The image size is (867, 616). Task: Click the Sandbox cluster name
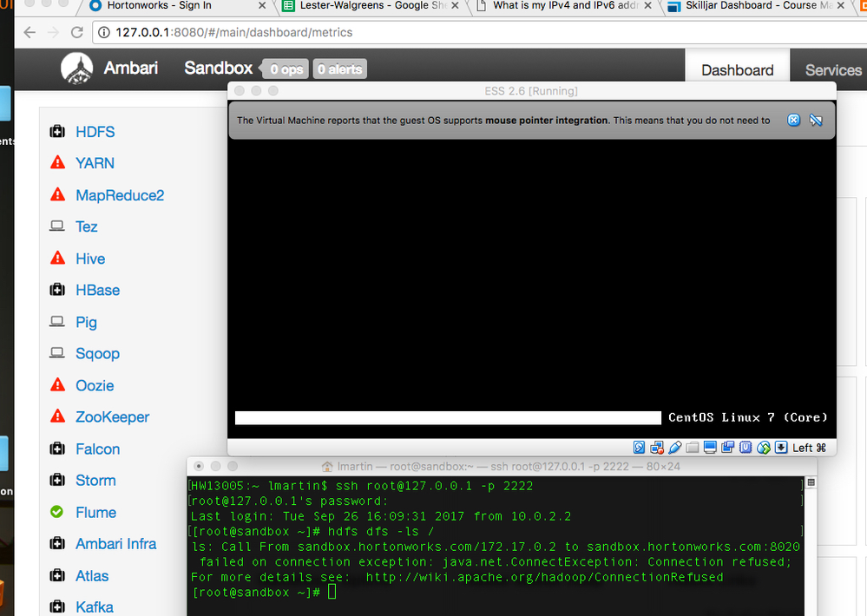point(219,68)
